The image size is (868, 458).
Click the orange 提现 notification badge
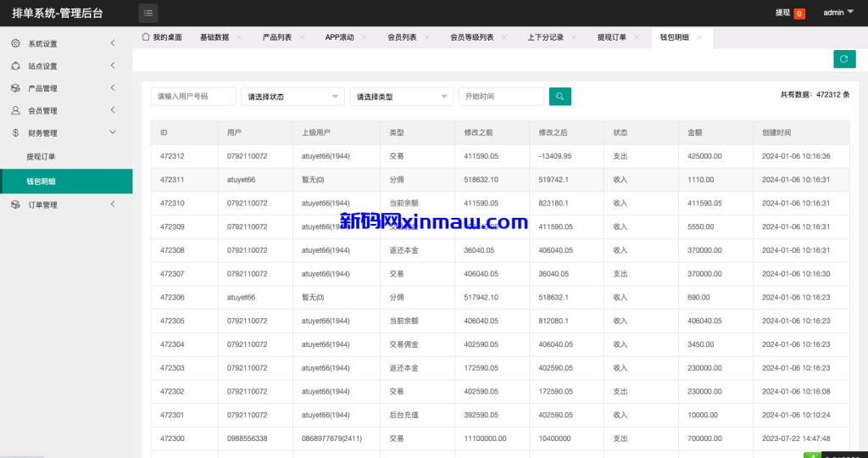[x=799, y=14]
